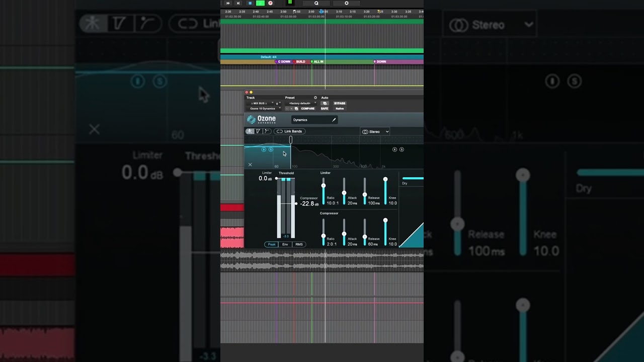Image resolution: width=644 pixels, height=362 pixels.
Task: Click the Compressor ratio value 2.0:1
Action: (332, 244)
